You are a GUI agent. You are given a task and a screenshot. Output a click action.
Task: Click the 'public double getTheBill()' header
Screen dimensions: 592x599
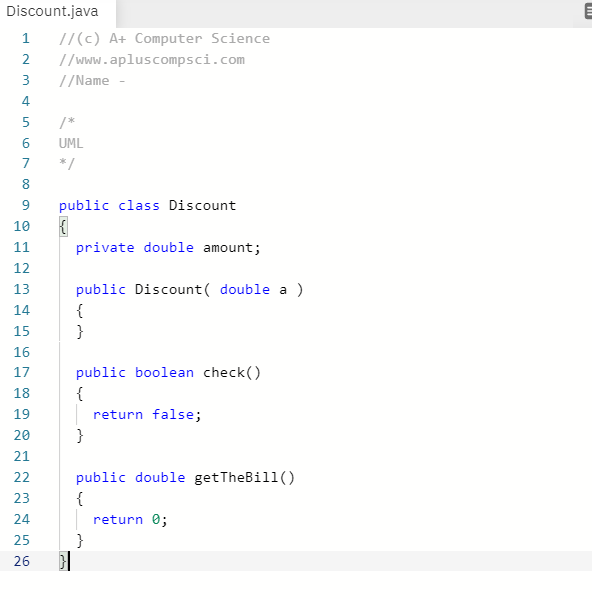click(x=185, y=478)
